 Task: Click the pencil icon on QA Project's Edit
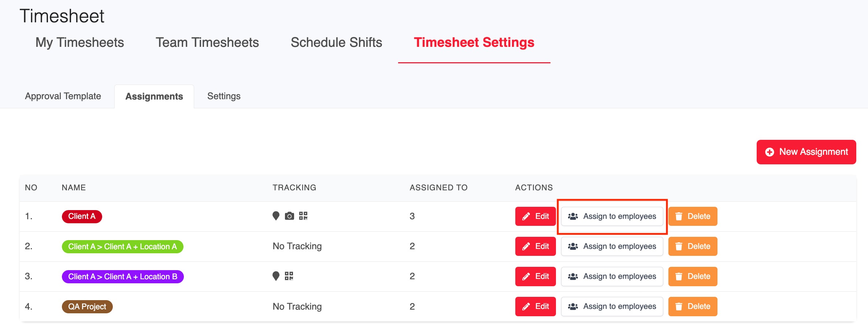point(526,307)
